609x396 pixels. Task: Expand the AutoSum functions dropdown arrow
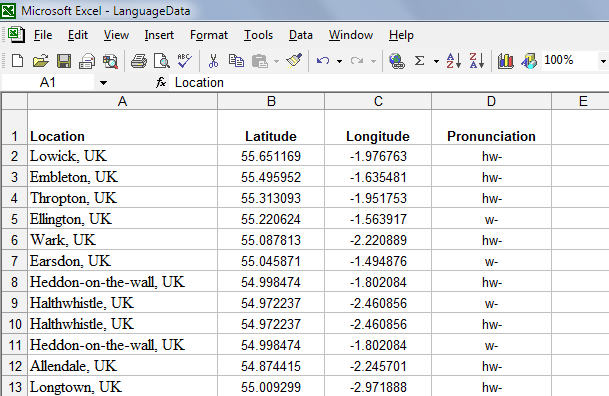[436, 61]
